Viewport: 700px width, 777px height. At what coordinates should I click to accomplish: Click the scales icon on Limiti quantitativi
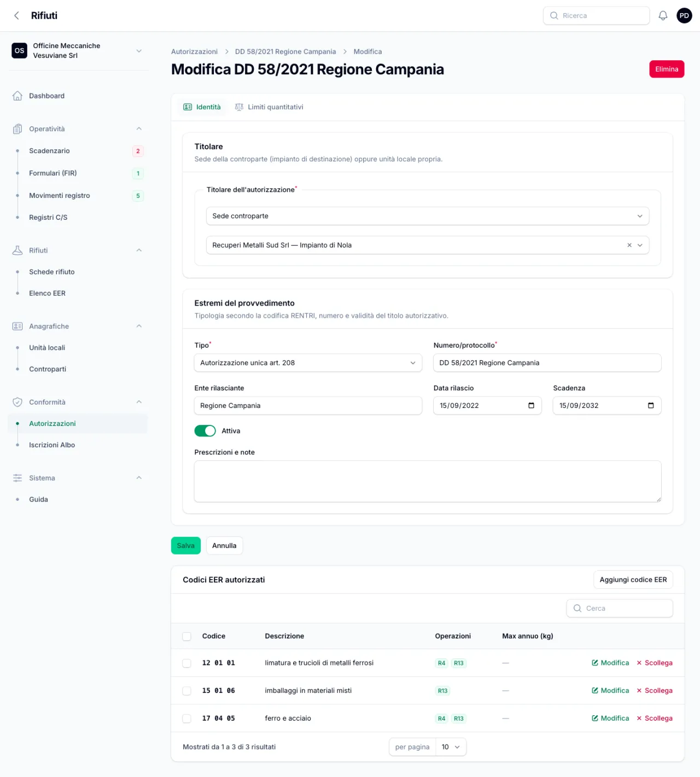coord(239,107)
